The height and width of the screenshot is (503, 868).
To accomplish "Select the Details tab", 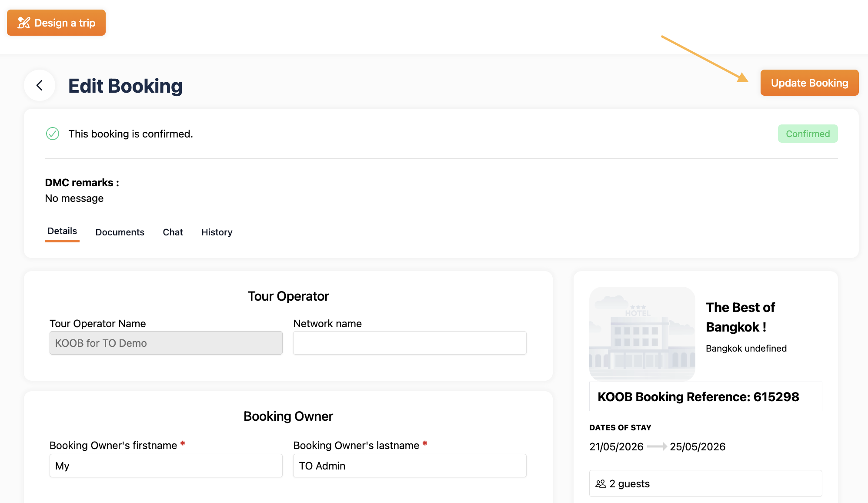I will [62, 231].
